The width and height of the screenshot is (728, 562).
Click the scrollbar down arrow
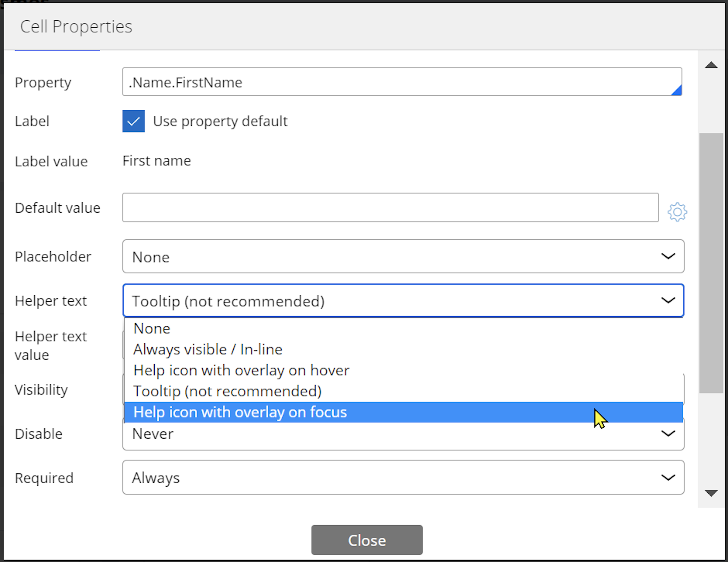pyautogui.click(x=711, y=493)
